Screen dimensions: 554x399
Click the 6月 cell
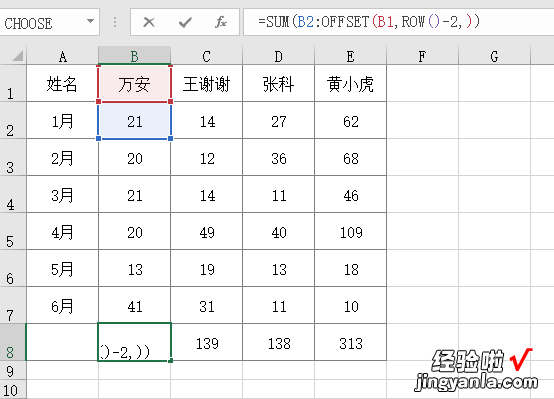(63, 305)
